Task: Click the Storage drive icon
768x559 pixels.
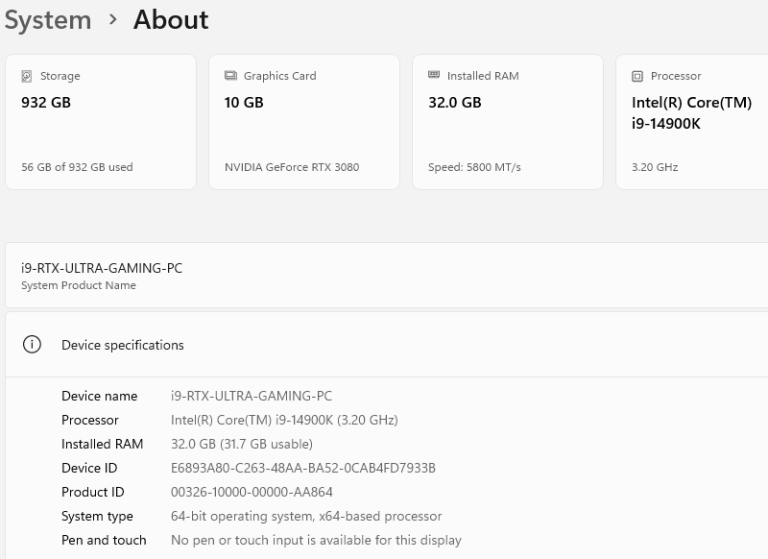Action: click(x=26, y=76)
